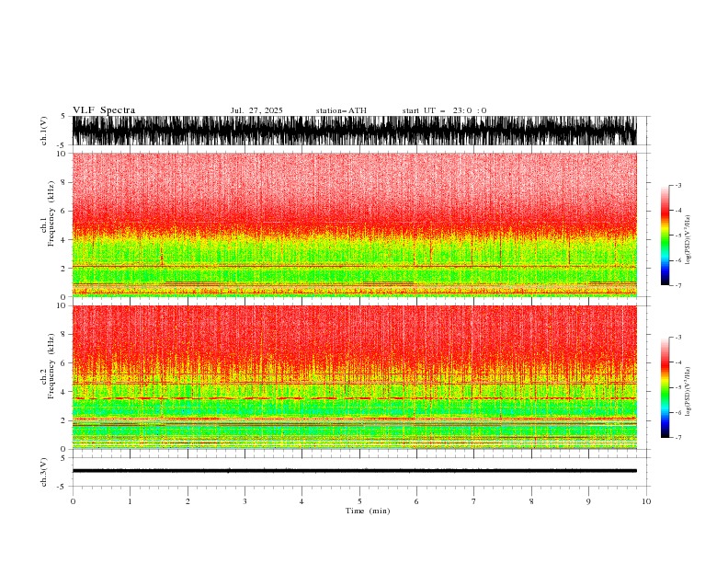Viewport: 728px width, 563px height.
Task: Click time-axis tick label "10" at bottom right
Action: pos(646,501)
